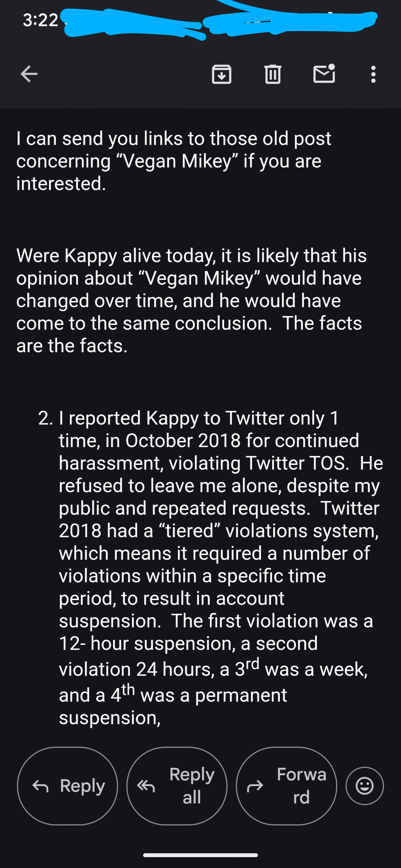Tap the double-arrow reply all icon
The width and height of the screenshot is (401, 868).
pyautogui.click(x=146, y=786)
